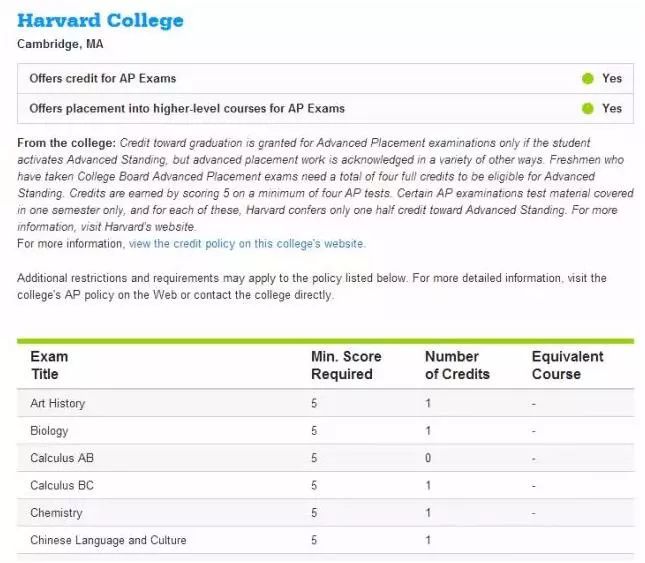This screenshot has width=645, height=563.
Task: Select the Art History exam row
Action: pyautogui.click(x=325, y=403)
